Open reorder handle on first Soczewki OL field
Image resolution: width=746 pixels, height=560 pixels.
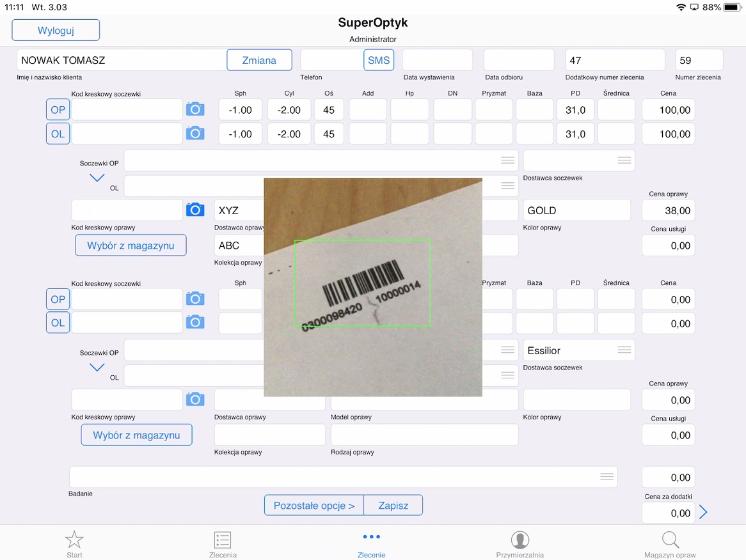tap(507, 185)
